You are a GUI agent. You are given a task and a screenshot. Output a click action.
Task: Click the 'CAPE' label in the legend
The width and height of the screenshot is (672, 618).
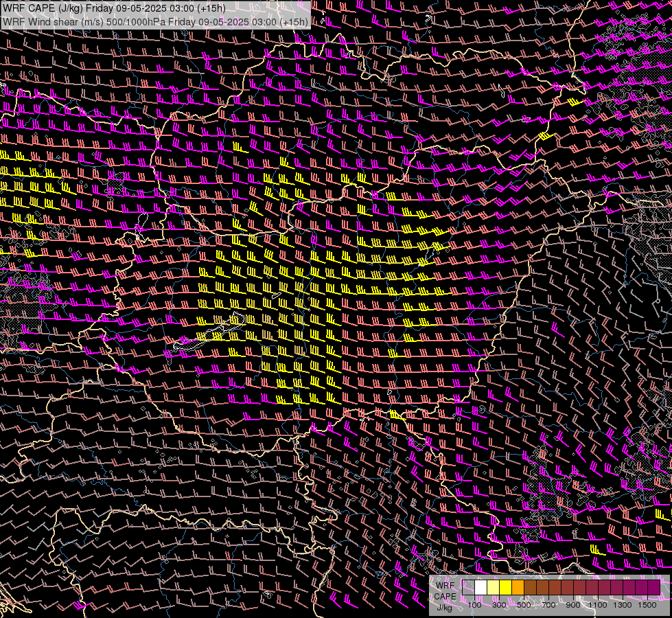[445, 596]
